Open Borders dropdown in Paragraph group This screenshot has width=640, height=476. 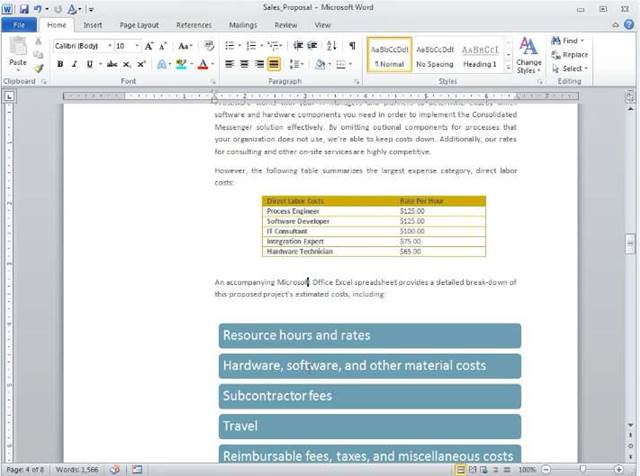coord(351,64)
